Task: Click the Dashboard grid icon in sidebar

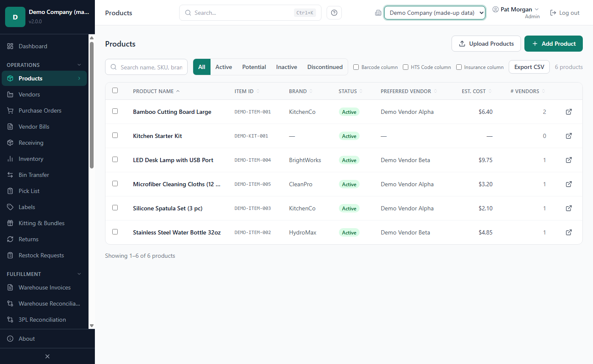Action: [x=10, y=46]
